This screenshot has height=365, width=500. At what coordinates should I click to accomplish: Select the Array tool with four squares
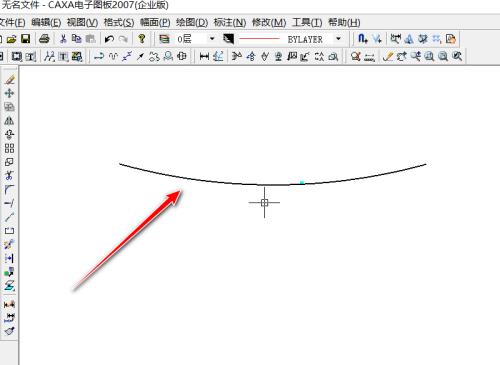(9, 148)
